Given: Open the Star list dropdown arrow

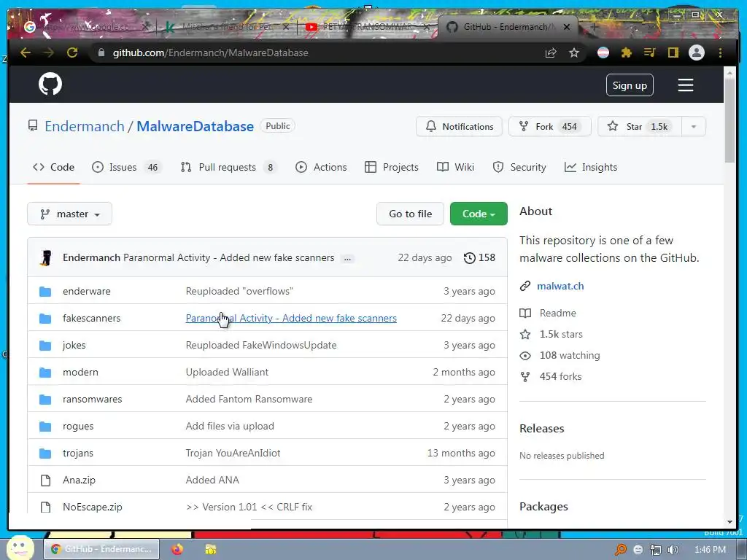Looking at the screenshot, I should [694, 127].
